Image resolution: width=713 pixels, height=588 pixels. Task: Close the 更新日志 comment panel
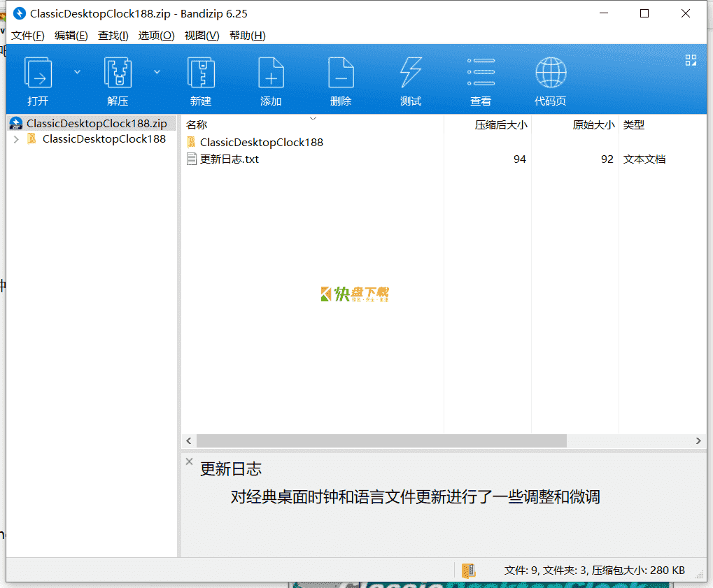tap(190, 461)
